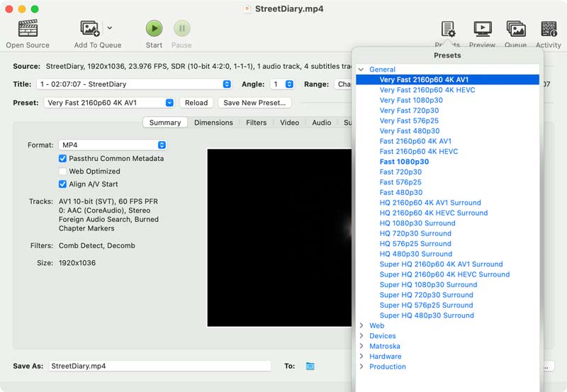567x392 pixels.
Task: Select the bold Fast 1080p30 preset
Action: (447, 162)
